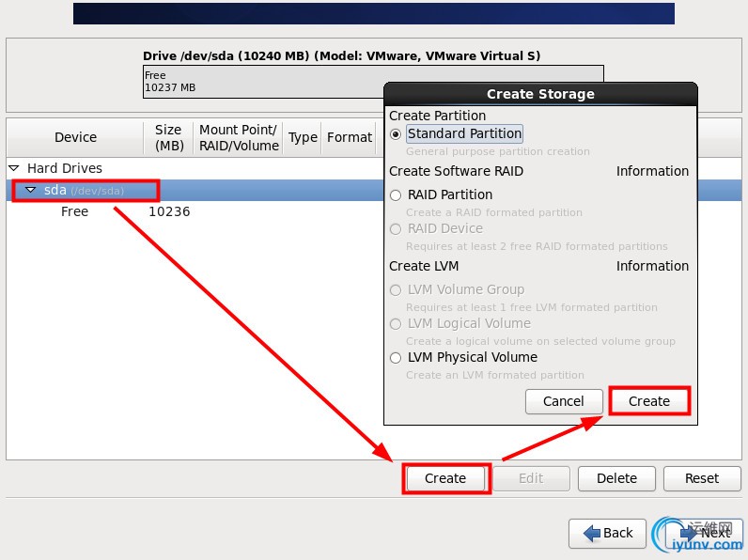Screen dimensions: 748x560
Task: Click the 10236 size value
Action: pyautogui.click(x=169, y=211)
